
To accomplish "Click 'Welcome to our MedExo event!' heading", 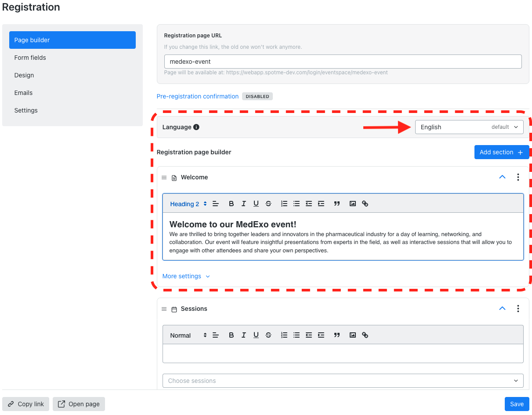I will [233, 225].
